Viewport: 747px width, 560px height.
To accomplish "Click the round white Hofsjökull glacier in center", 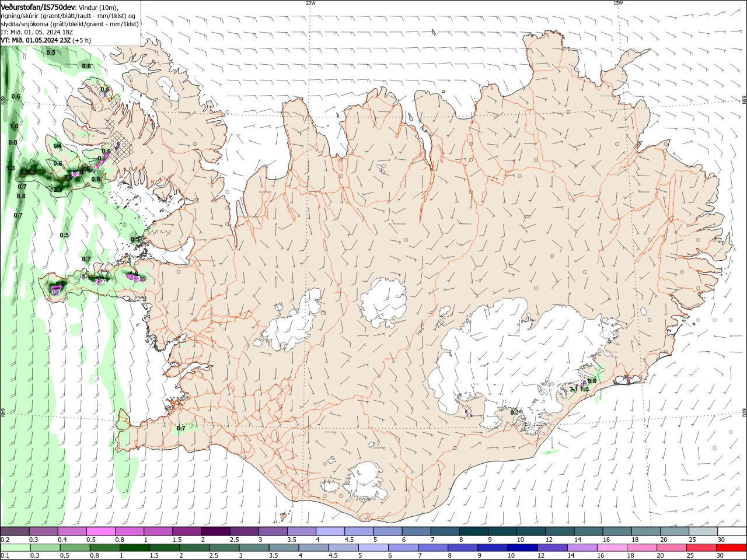I will 383,302.
